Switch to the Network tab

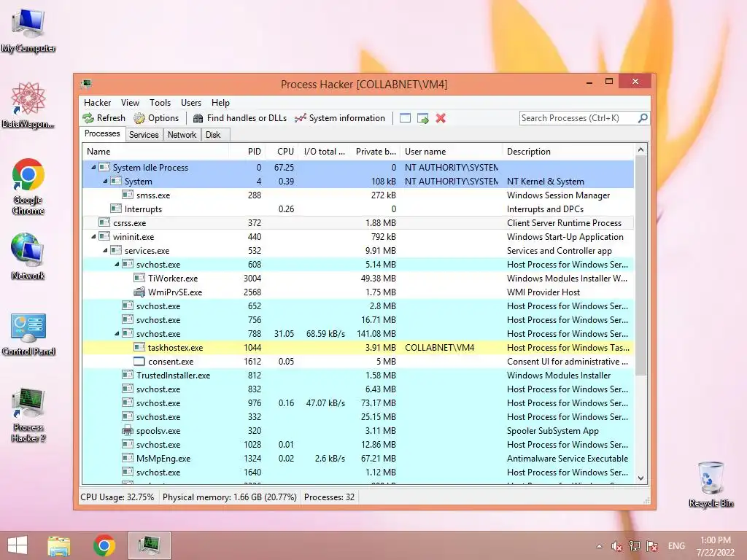(x=182, y=135)
